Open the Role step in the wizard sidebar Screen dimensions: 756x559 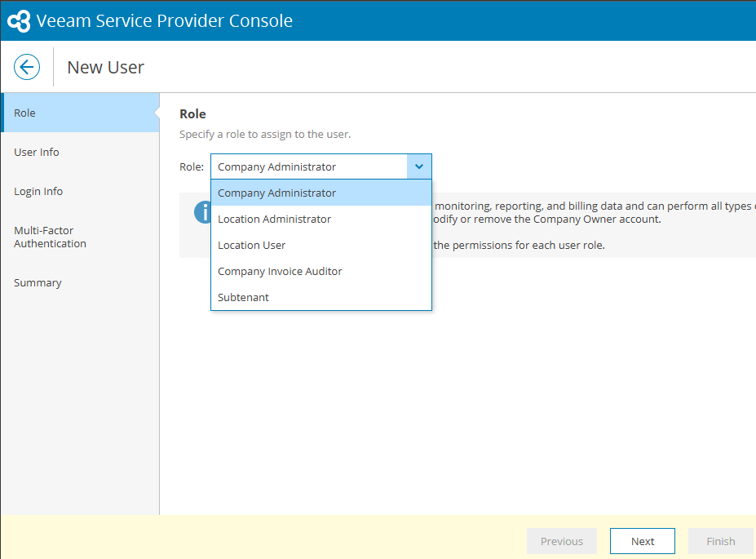(x=80, y=113)
